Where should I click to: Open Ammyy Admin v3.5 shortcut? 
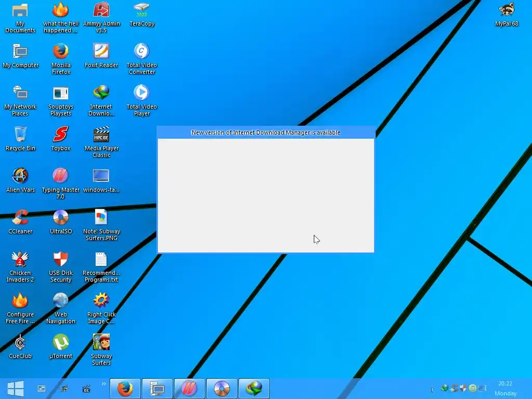pyautogui.click(x=101, y=18)
